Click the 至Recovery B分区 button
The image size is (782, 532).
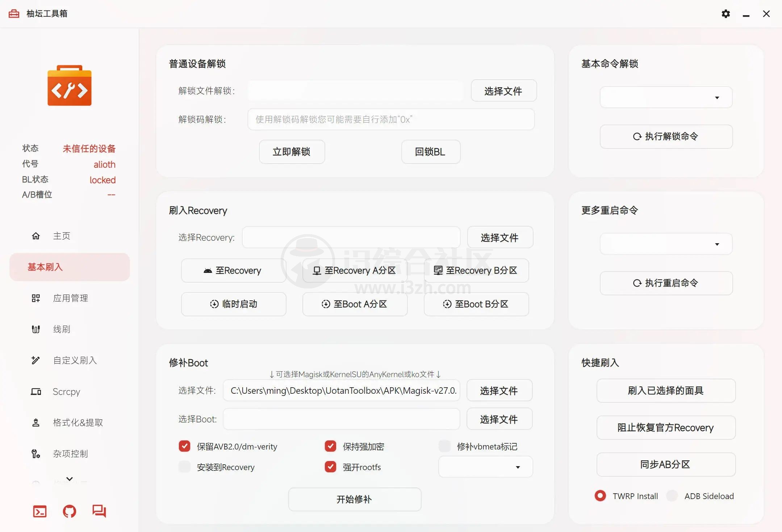[476, 270]
